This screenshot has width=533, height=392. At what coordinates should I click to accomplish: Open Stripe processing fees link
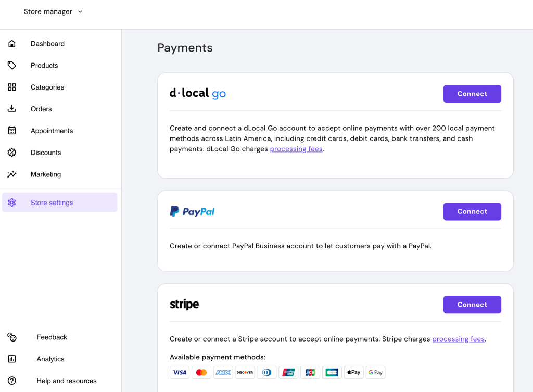point(458,339)
